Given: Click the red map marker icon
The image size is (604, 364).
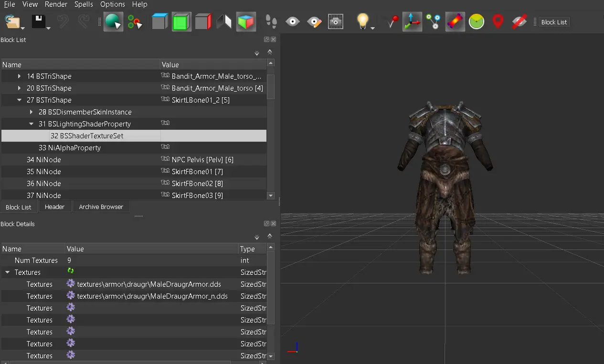Looking at the screenshot, I should click(x=498, y=21).
